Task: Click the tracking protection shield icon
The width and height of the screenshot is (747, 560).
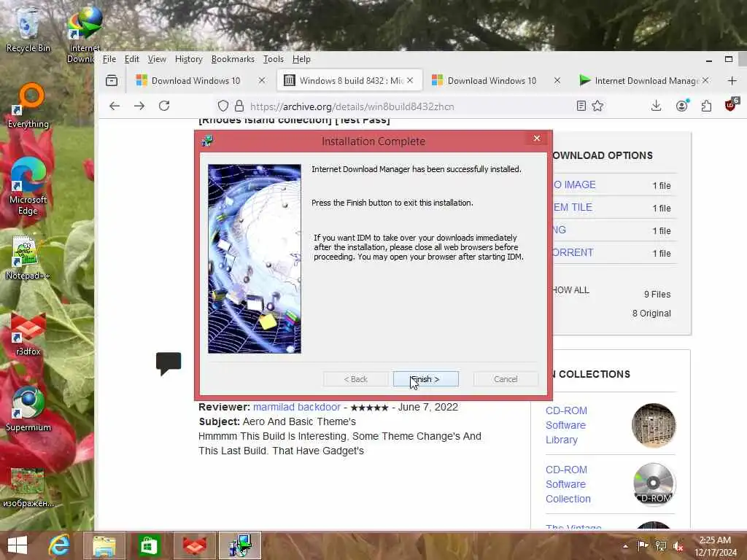Action: point(222,106)
